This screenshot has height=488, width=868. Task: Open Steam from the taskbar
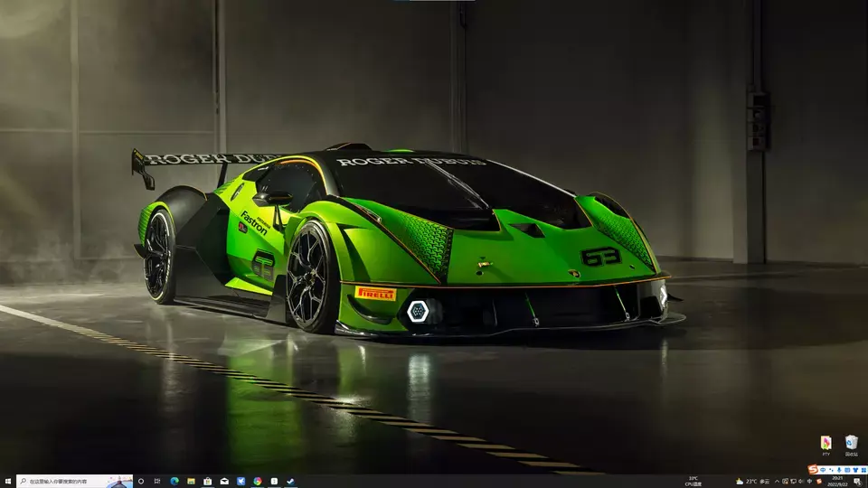(290, 482)
